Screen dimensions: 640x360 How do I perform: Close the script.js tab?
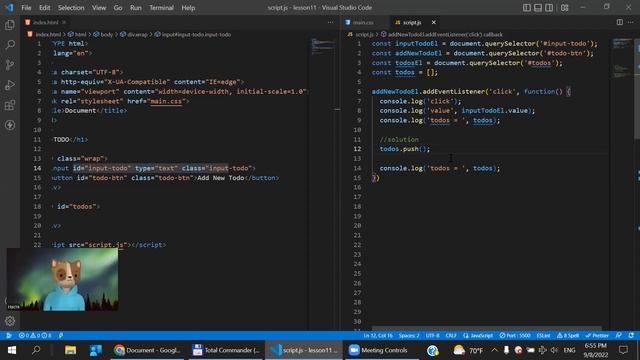coord(433,22)
